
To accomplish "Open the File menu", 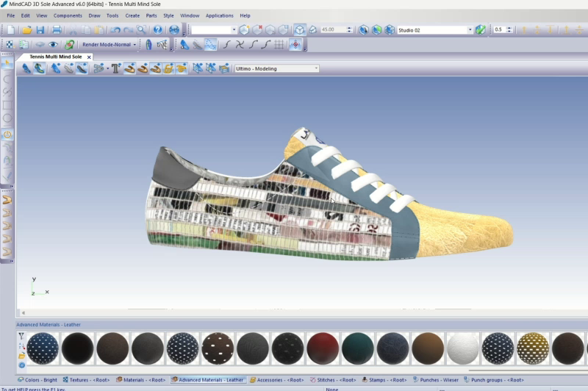I will (11, 15).
